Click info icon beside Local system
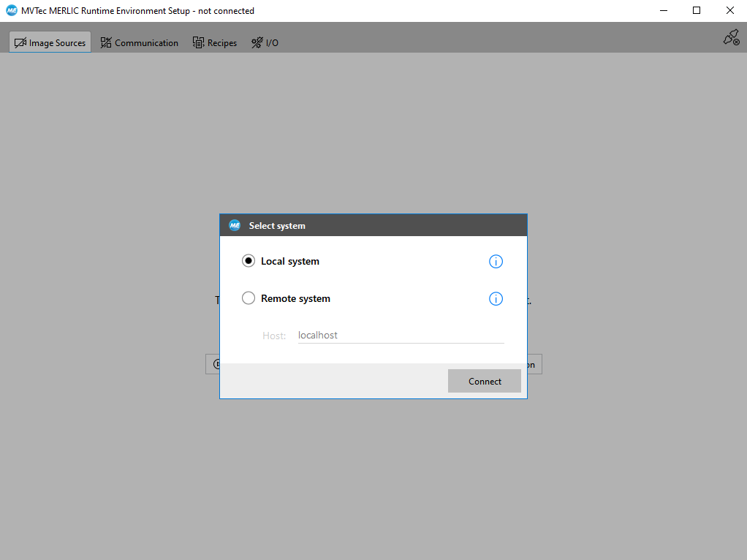Image resolution: width=747 pixels, height=560 pixels. click(x=496, y=262)
